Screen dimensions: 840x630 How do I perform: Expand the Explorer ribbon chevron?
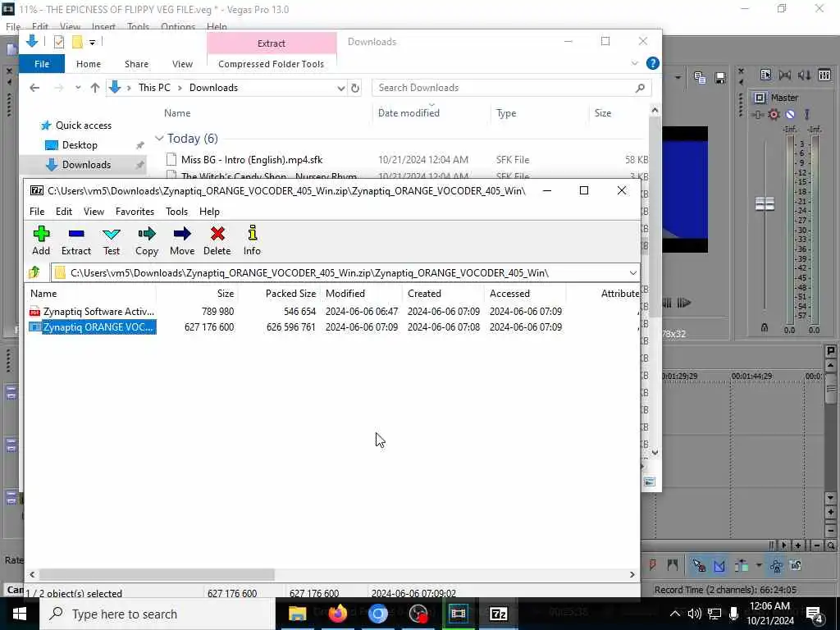(x=635, y=63)
